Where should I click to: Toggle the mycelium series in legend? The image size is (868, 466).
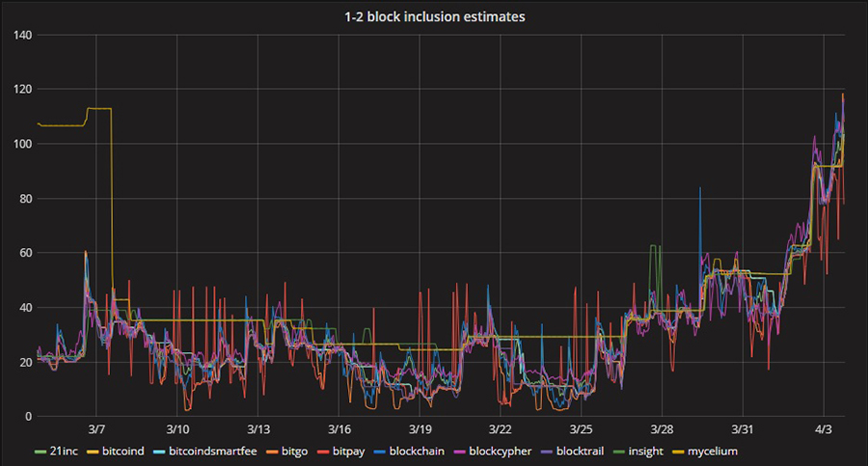click(705, 451)
